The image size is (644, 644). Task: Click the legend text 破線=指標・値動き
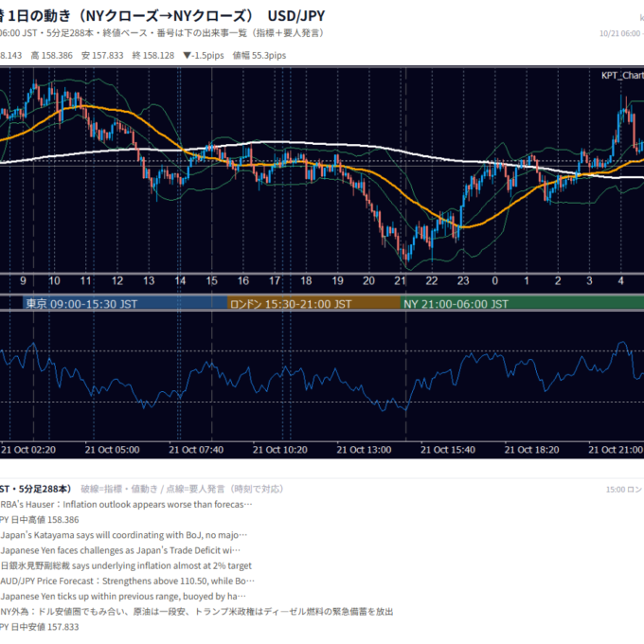pyautogui.click(x=119, y=489)
